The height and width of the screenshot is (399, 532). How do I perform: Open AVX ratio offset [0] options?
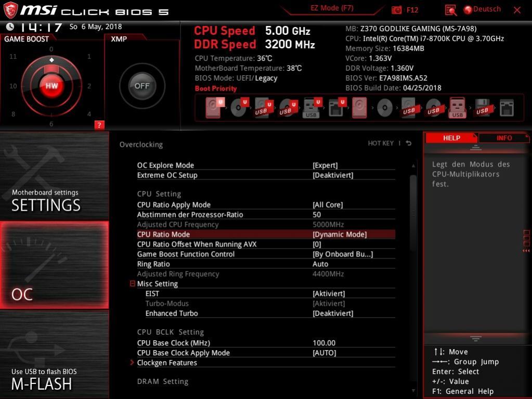tap(317, 244)
